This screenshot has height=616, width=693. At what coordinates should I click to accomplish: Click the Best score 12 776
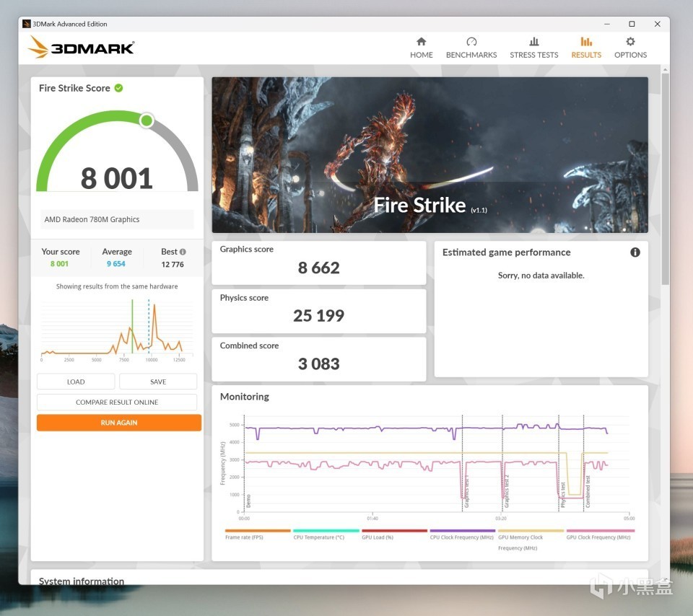click(173, 264)
